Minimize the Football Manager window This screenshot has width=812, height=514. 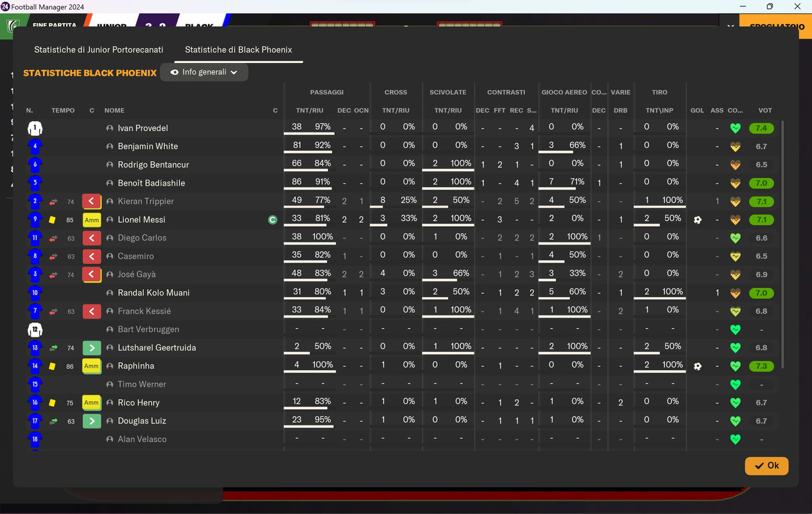tap(743, 6)
